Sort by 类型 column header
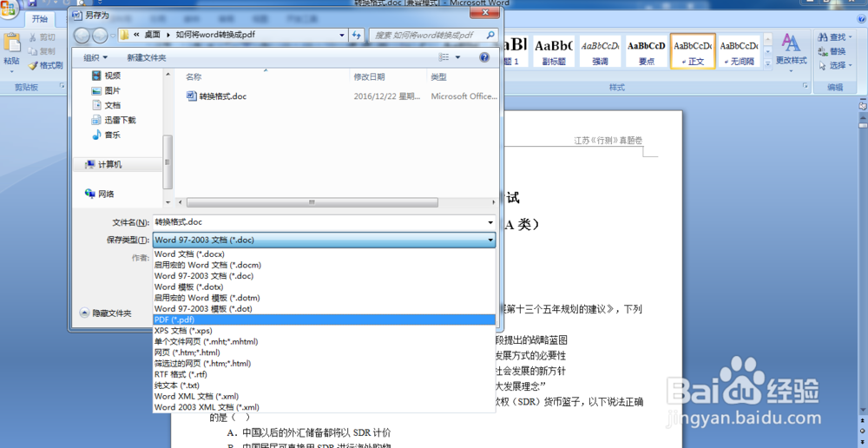 tap(439, 77)
